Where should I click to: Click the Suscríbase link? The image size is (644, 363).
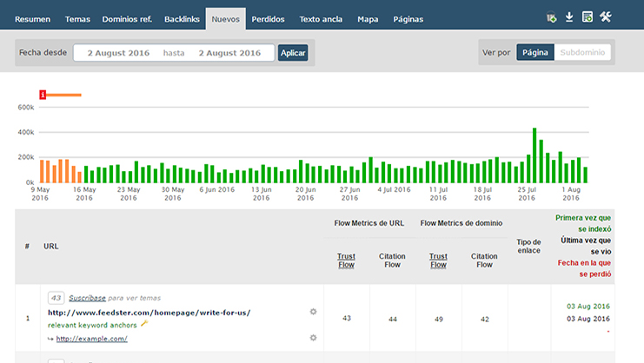(87, 298)
